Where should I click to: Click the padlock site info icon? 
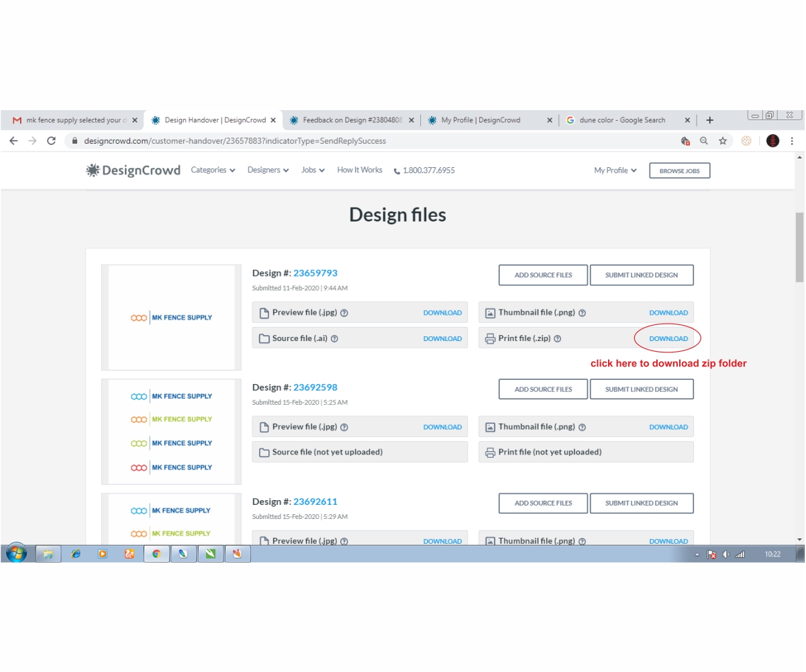click(x=75, y=141)
